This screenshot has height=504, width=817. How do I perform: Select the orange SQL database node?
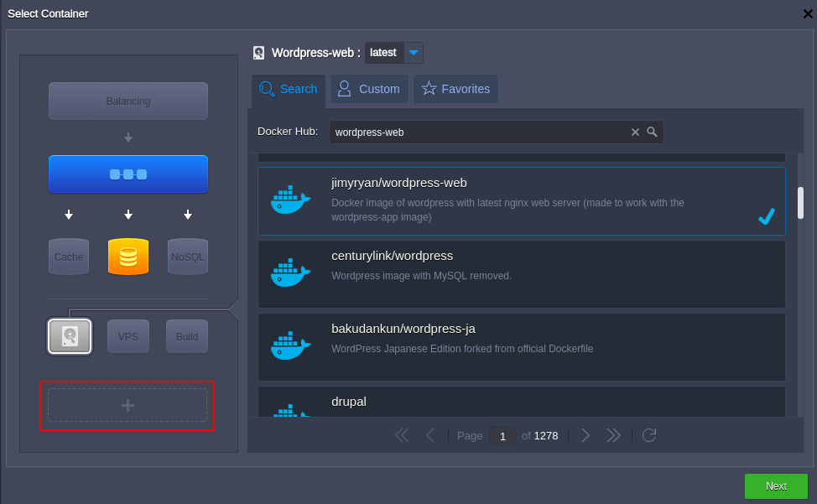[x=128, y=257]
